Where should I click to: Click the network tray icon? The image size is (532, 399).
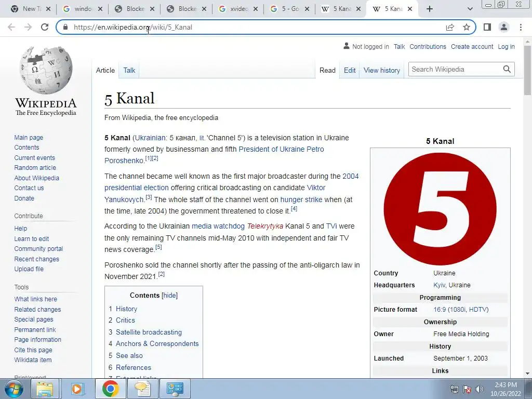454,389
